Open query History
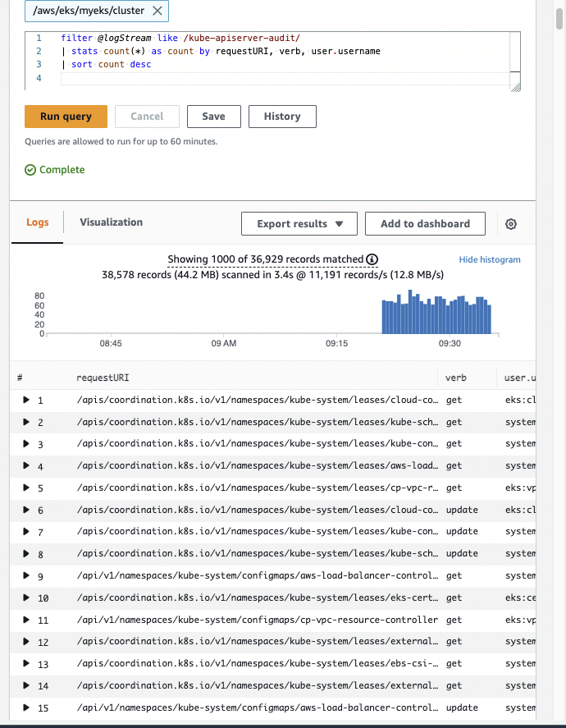Viewport: 566px width, 728px height. [282, 117]
